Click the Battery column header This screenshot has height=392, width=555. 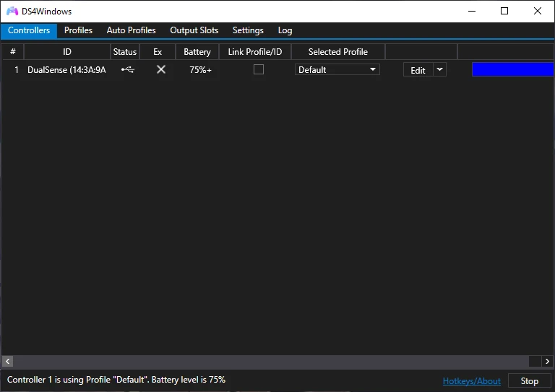click(x=197, y=52)
